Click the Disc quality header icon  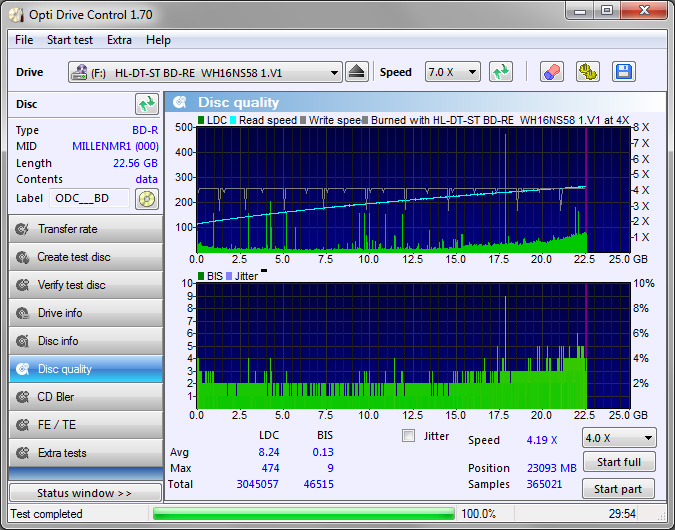[180, 102]
